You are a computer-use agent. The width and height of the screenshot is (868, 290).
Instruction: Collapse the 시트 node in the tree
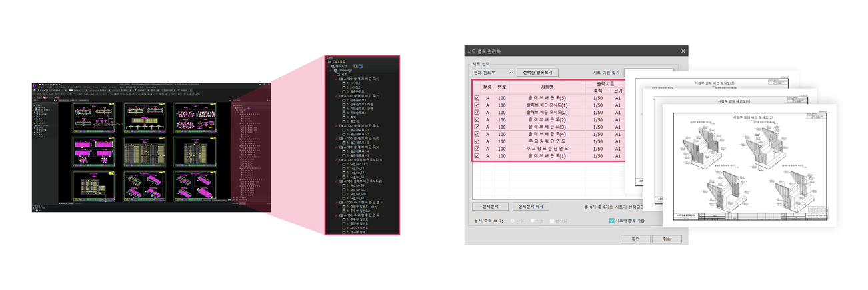click(x=333, y=74)
